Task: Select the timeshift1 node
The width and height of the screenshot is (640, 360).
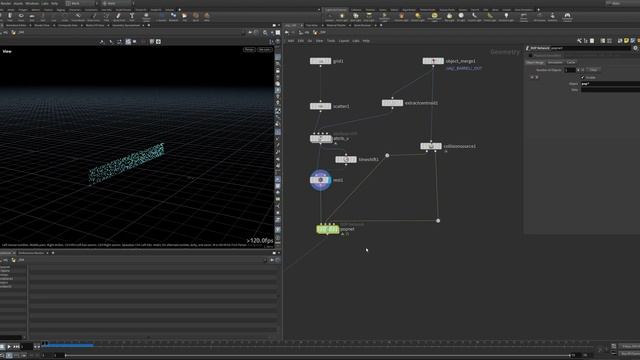Action: click(346, 159)
